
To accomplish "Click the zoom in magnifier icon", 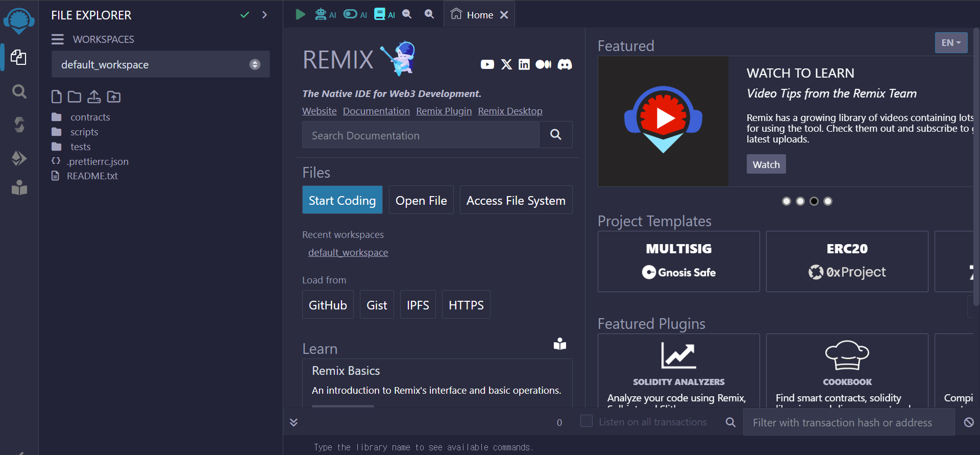I will (x=429, y=14).
